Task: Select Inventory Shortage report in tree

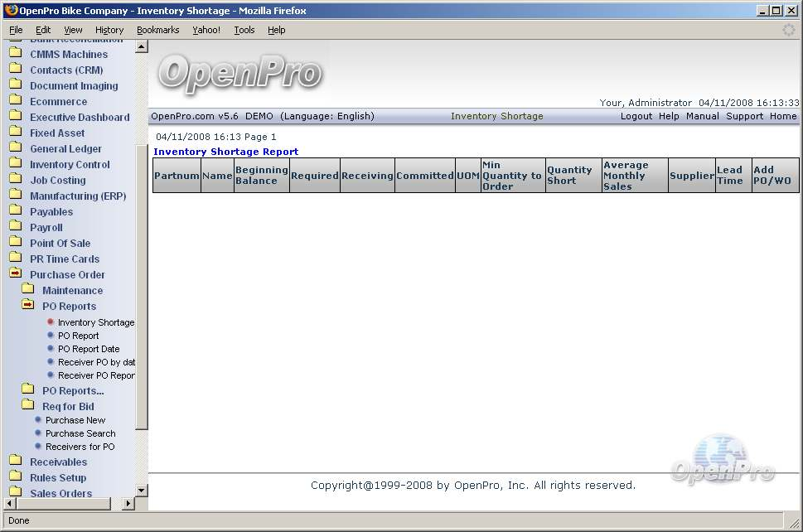Action: 95,322
